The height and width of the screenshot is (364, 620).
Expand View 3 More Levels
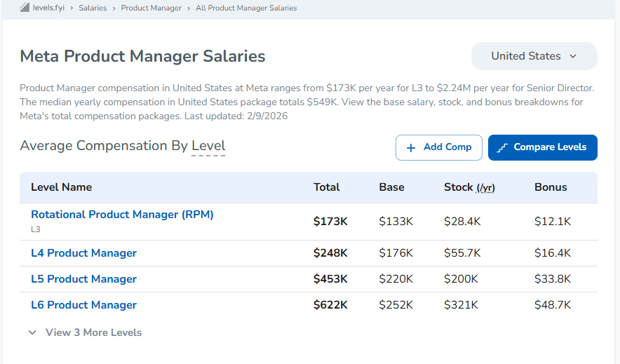pyautogui.click(x=85, y=332)
